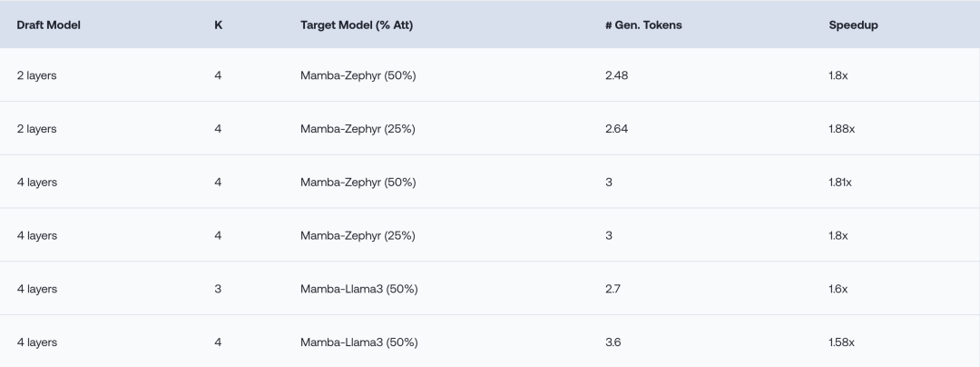Click Mamba-Llama3 (50%) in the K=3 row
Screen dimensions: 980x367
click(358, 289)
